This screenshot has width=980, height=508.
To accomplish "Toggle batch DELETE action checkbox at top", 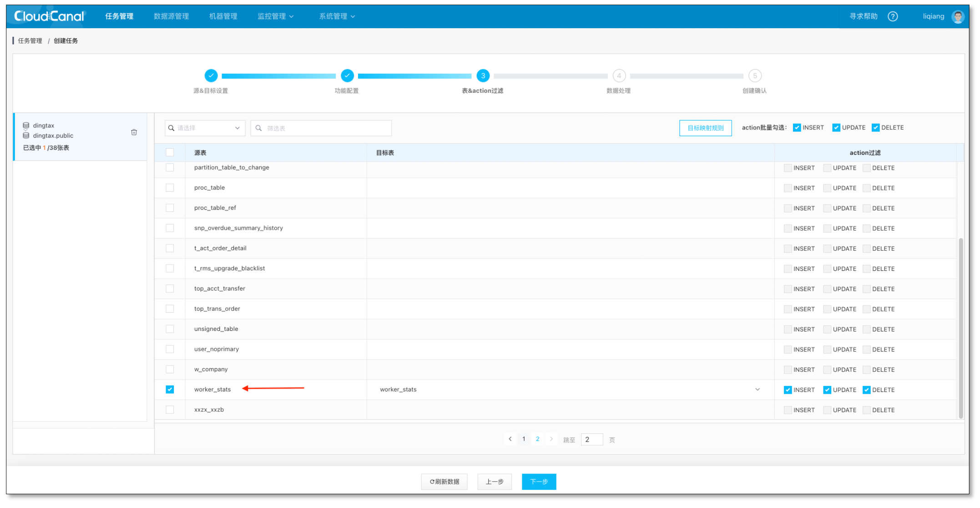I will pos(875,128).
